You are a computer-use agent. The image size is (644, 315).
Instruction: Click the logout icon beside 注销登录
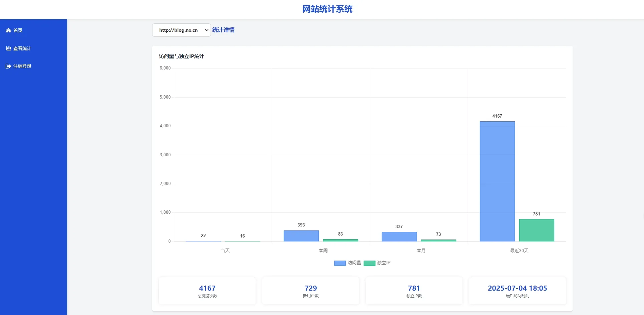point(8,66)
